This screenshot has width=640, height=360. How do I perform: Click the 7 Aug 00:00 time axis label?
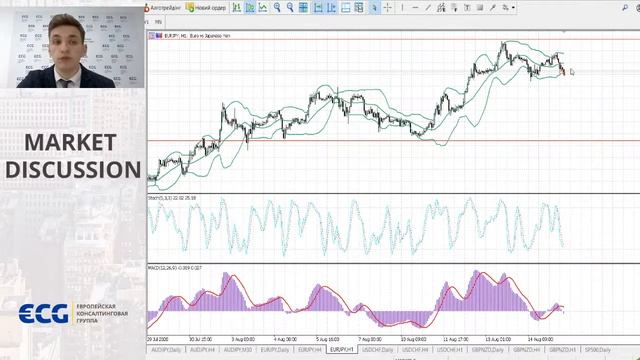[x=370, y=339]
